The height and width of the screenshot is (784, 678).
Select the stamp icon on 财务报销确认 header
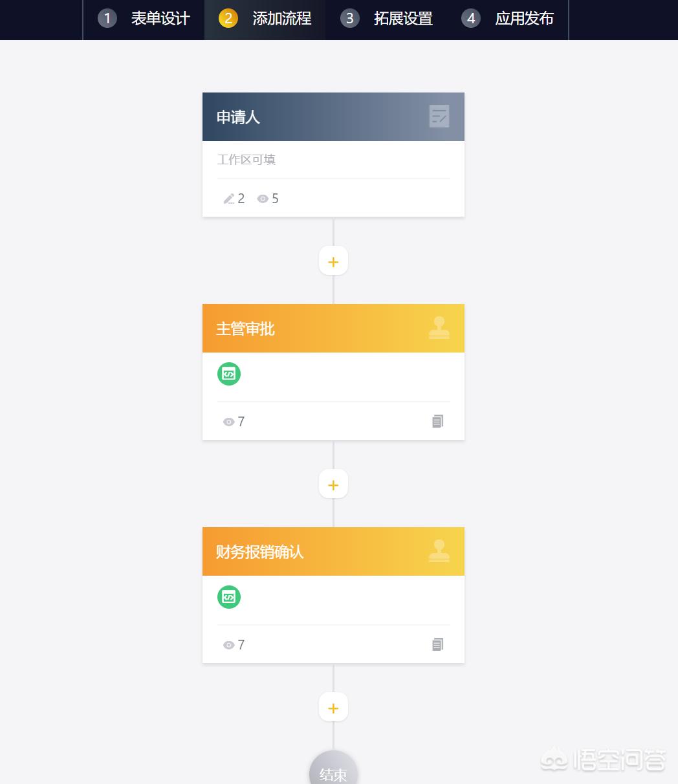point(439,551)
